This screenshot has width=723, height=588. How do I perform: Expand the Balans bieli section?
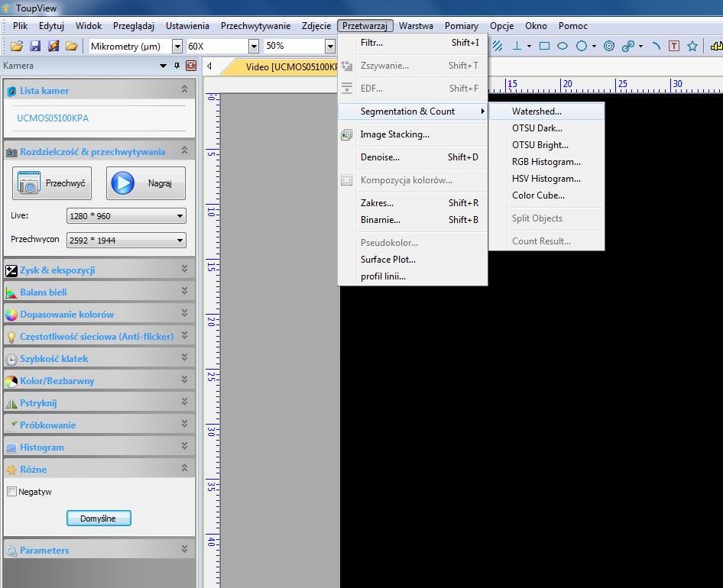point(184,291)
